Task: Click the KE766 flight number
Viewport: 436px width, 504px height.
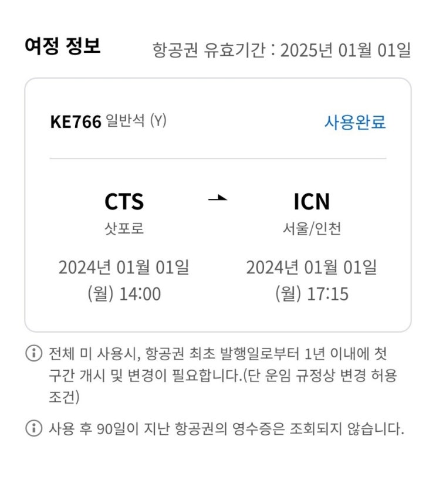Action: tap(76, 122)
